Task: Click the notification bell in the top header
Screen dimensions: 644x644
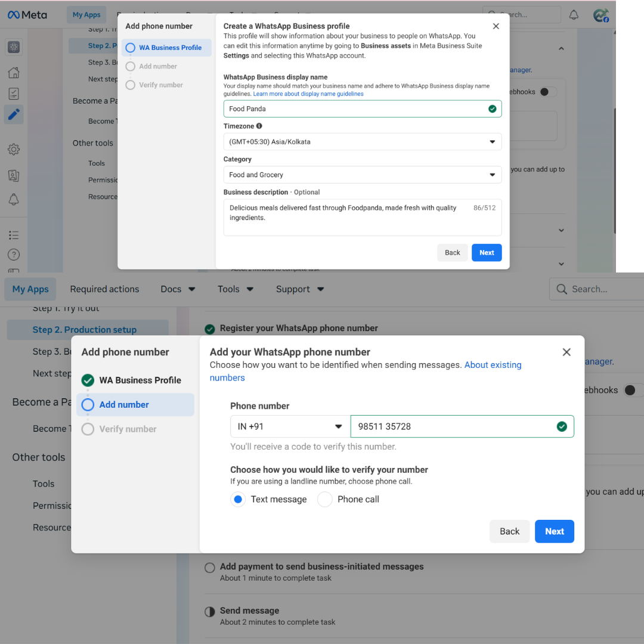Action: [x=574, y=15]
